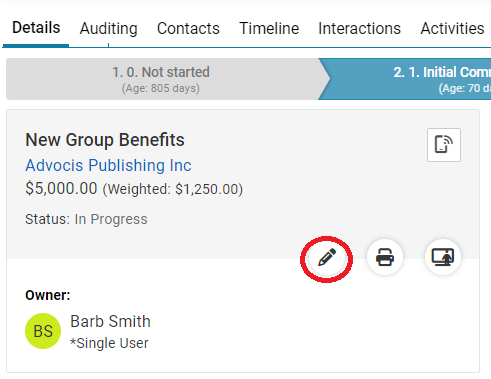Image resolution: width=491 pixels, height=379 pixels.
Task: Switch to the Activities tab
Action: coord(452,29)
